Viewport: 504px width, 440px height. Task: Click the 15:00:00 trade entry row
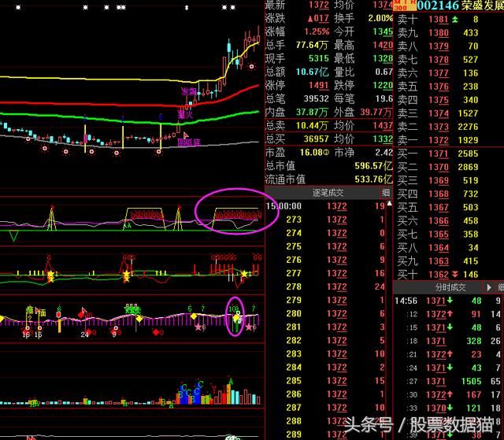(327, 206)
